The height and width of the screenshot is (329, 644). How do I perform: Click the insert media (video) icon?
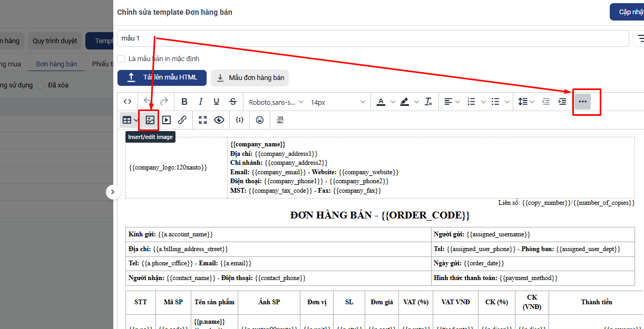tap(167, 120)
